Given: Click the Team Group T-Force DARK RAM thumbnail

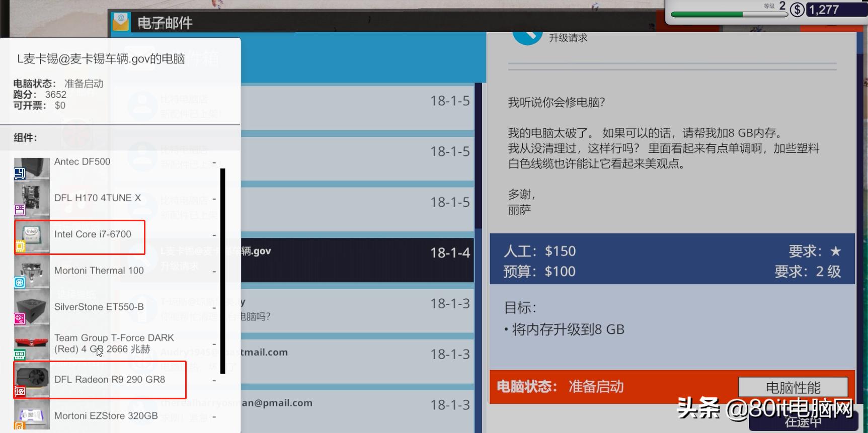Looking at the screenshot, I should pyautogui.click(x=32, y=343).
